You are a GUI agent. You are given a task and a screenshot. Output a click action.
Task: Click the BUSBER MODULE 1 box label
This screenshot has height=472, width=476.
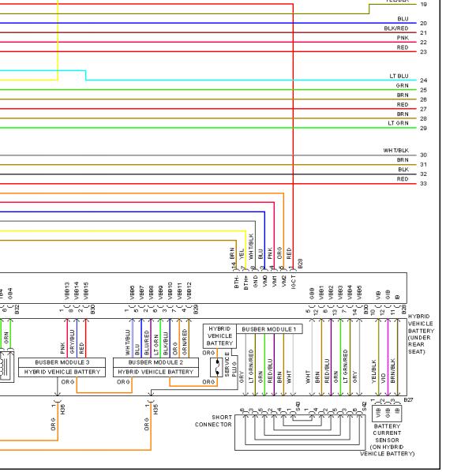[269, 329]
